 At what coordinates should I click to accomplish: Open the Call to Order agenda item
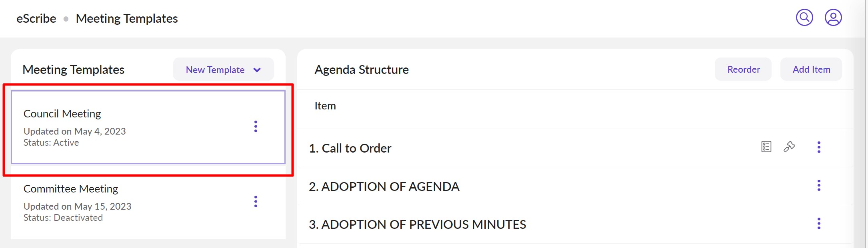(x=350, y=148)
